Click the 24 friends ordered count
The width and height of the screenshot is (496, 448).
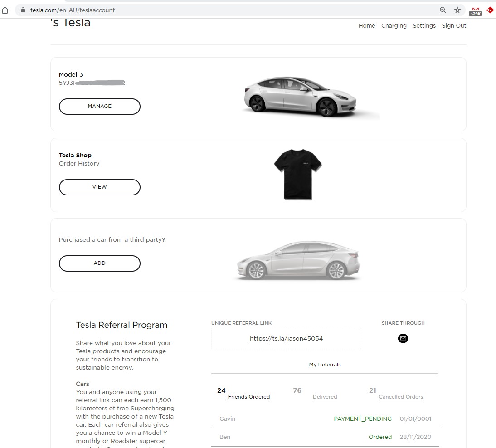(x=221, y=390)
